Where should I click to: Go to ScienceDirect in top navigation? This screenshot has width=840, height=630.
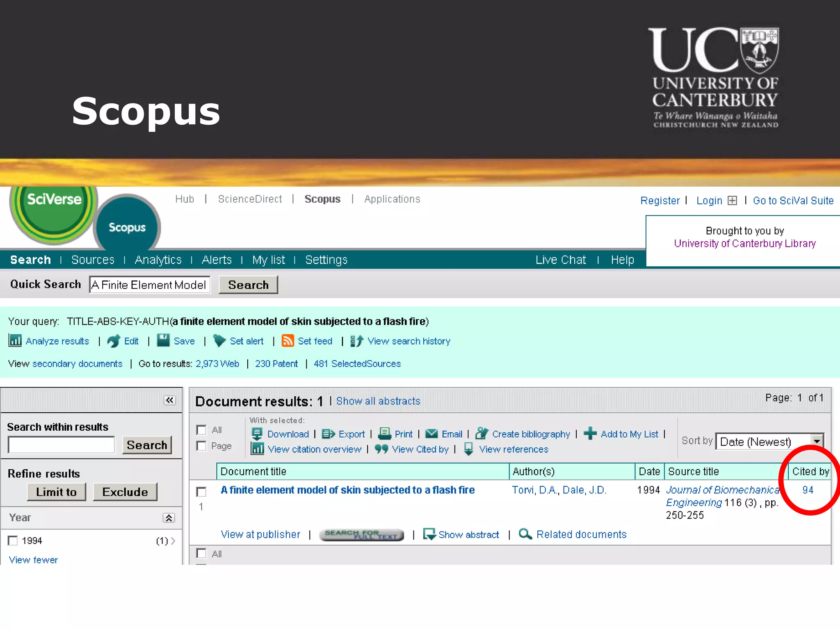[250, 199]
